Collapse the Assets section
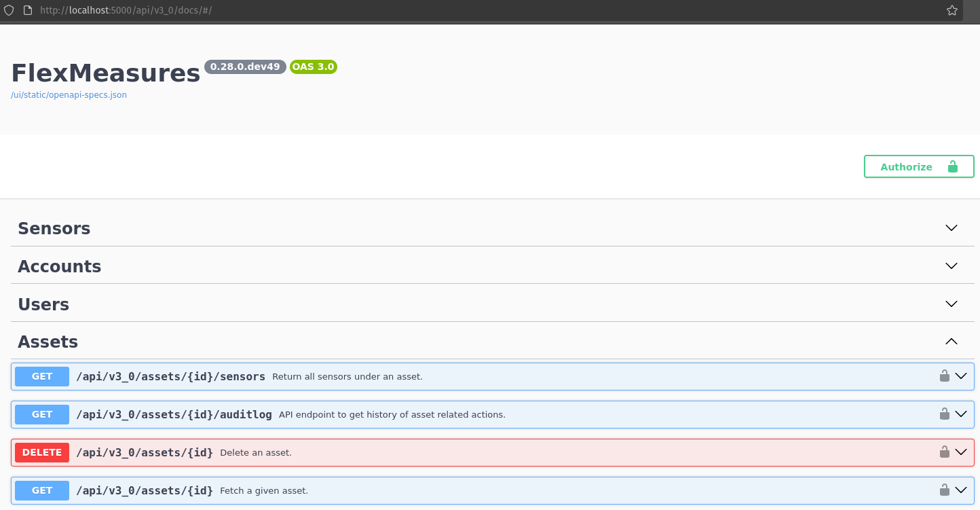Screen dimensions: 980x510 pyautogui.click(x=951, y=342)
